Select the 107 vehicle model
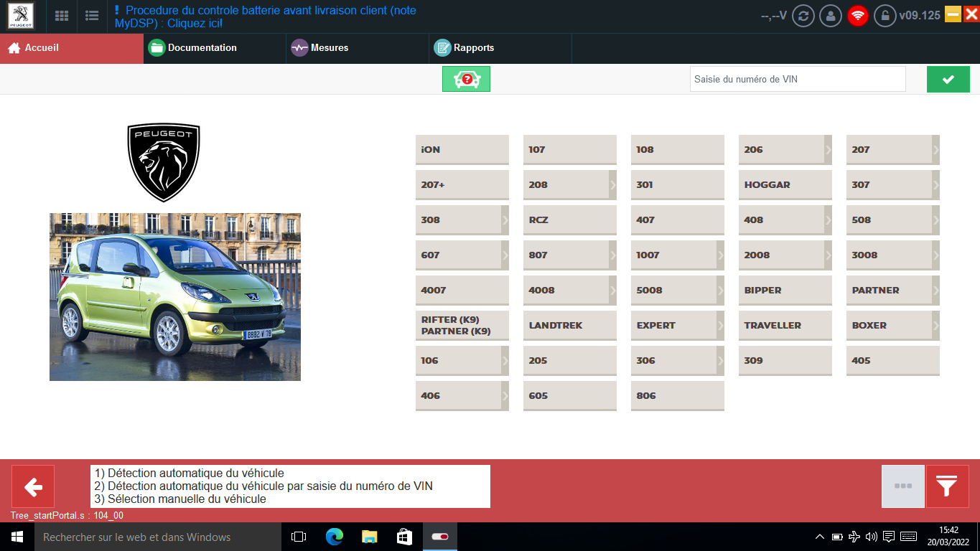The height and width of the screenshot is (551, 980). pos(570,149)
